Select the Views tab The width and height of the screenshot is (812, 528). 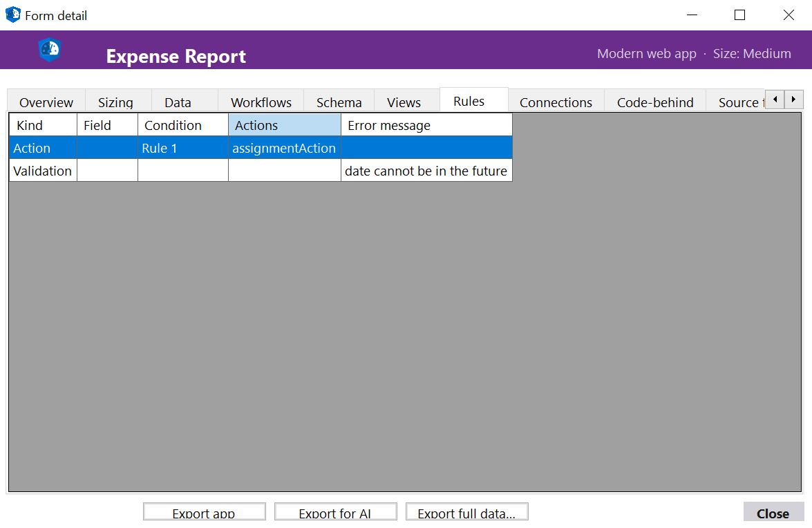(x=404, y=102)
